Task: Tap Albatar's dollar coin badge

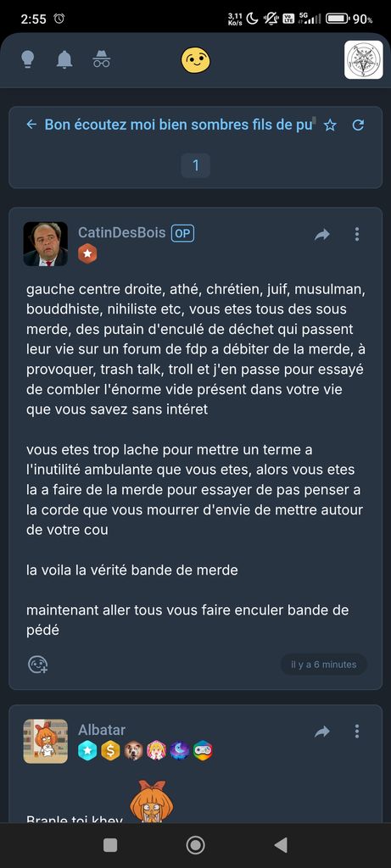Action: (x=110, y=751)
